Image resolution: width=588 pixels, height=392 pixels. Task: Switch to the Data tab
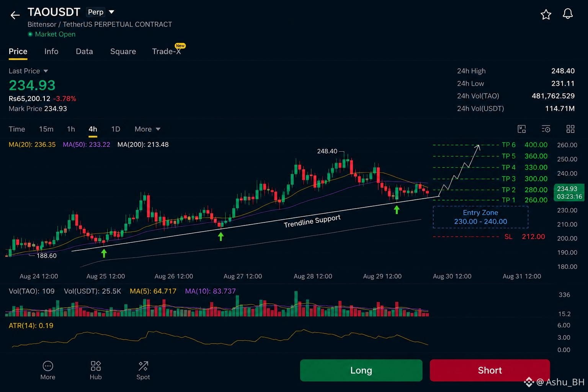coord(84,51)
